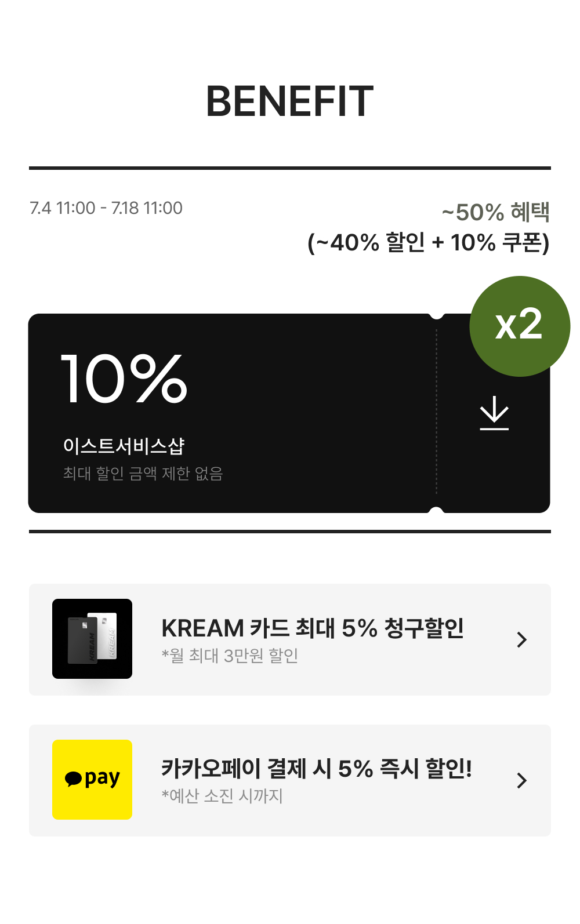Screen dimensions: 580x924
Task: Select the event period 7.4 - 7.18 text
Action: 106,208
